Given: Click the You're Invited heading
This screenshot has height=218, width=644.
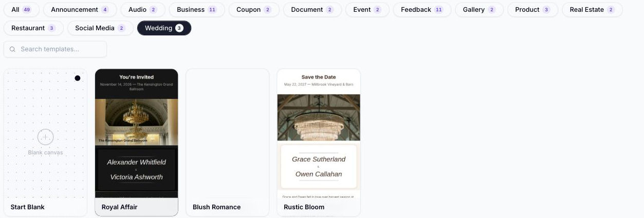Looking at the screenshot, I should coord(137,77).
